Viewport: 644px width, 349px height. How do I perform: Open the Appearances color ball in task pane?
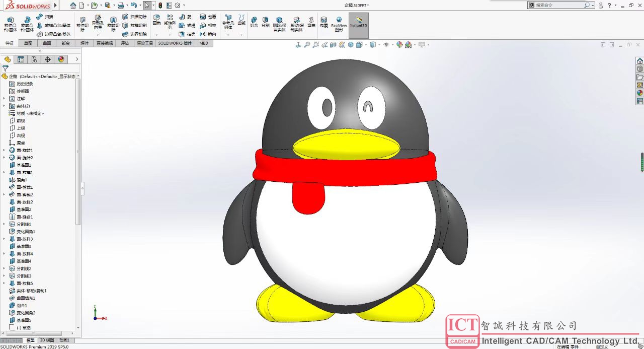tap(640, 93)
